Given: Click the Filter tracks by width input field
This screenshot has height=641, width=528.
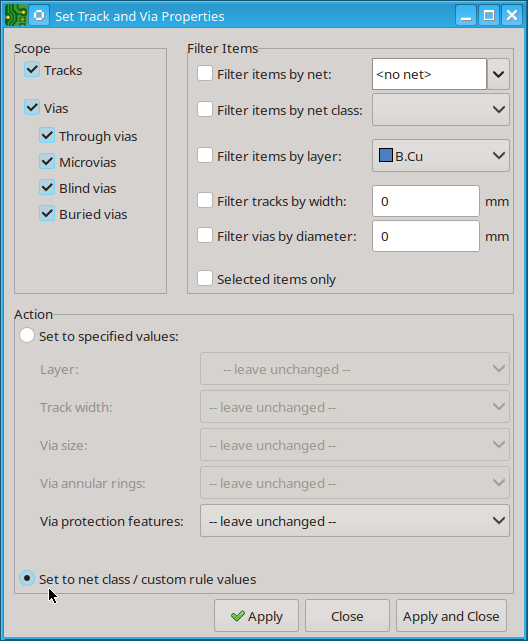Looking at the screenshot, I should click(426, 201).
